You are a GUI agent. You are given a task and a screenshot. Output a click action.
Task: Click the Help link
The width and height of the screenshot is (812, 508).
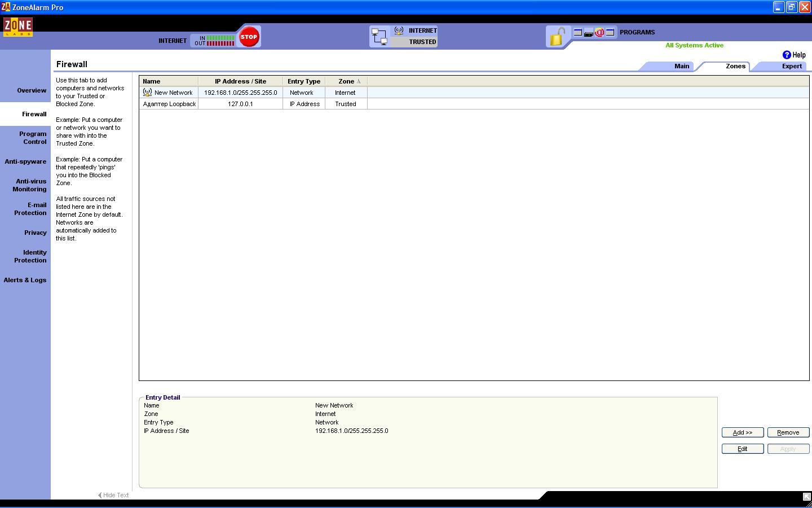[799, 55]
